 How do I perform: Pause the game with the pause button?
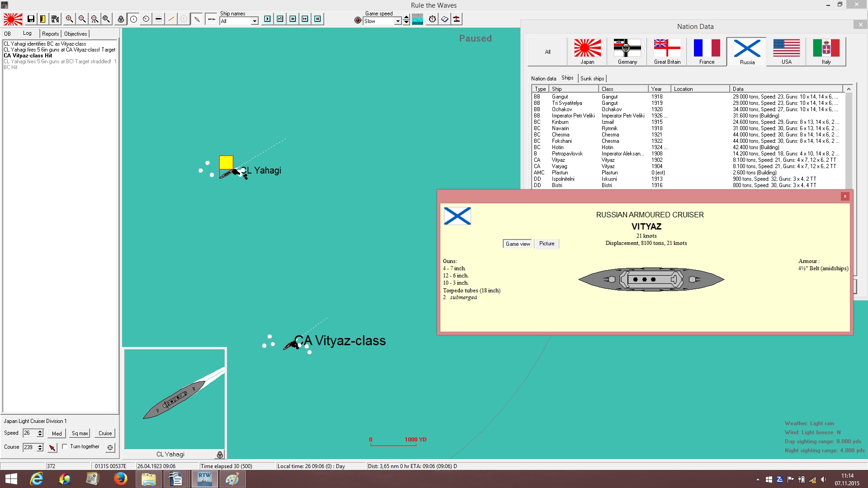pos(318,19)
